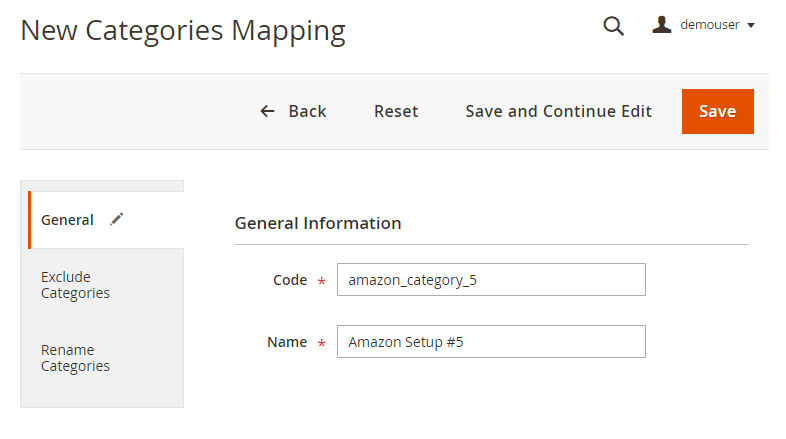Click the red asterisk next to Code

322,282
